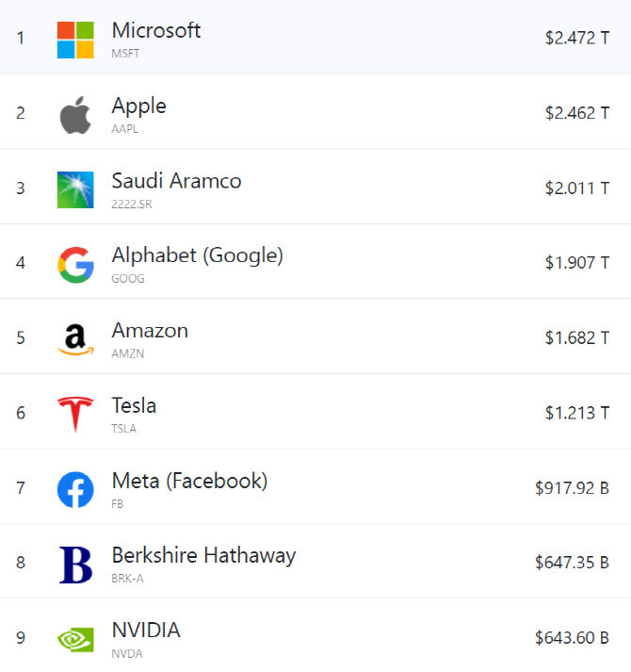
Task: Select the Saudi Aramco logo icon
Action: click(x=75, y=189)
